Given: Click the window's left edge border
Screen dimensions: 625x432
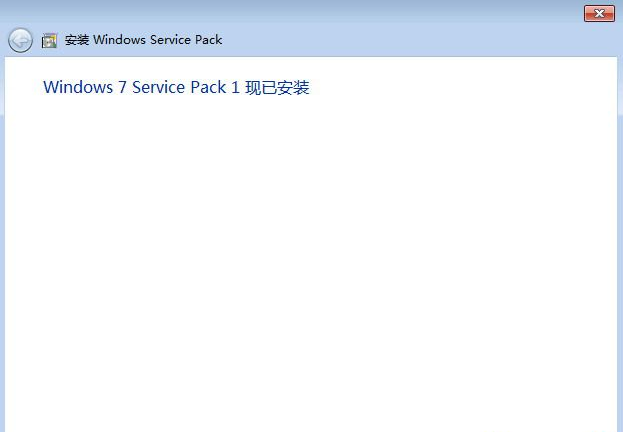Looking at the screenshot, I should (2, 250).
